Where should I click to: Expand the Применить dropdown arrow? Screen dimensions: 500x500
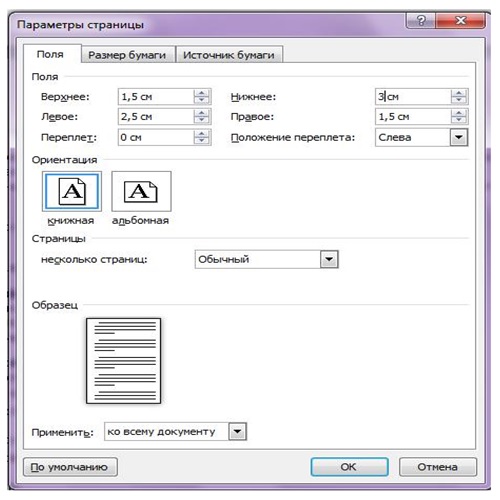(237, 432)
